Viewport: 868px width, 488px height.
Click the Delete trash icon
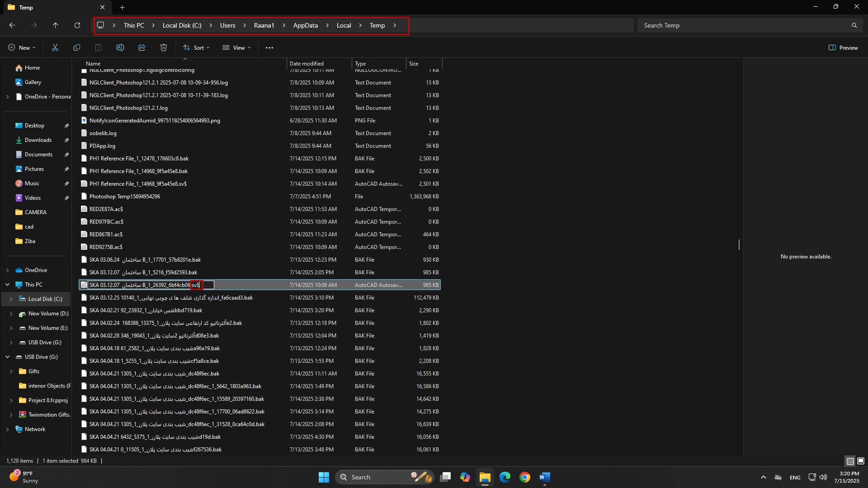164,47
